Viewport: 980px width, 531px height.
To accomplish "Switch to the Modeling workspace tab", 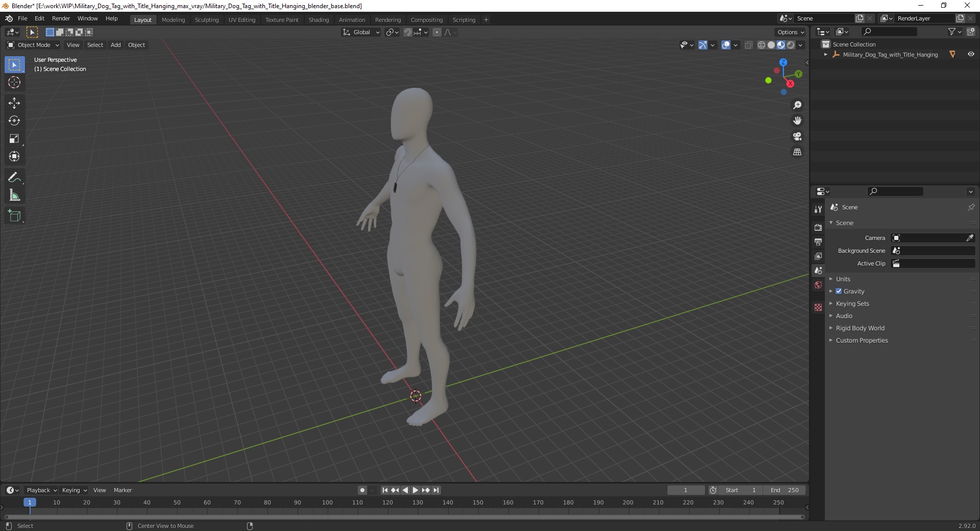I will (173, 19).
